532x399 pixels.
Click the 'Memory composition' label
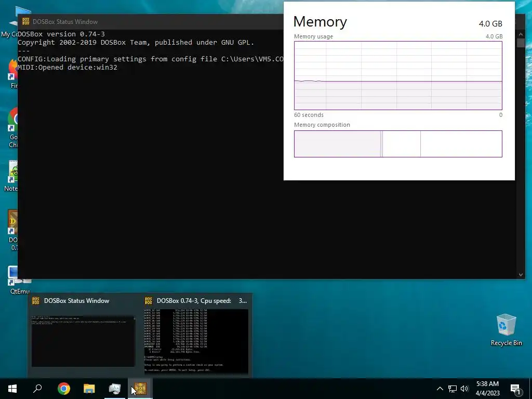coord(322,125)
